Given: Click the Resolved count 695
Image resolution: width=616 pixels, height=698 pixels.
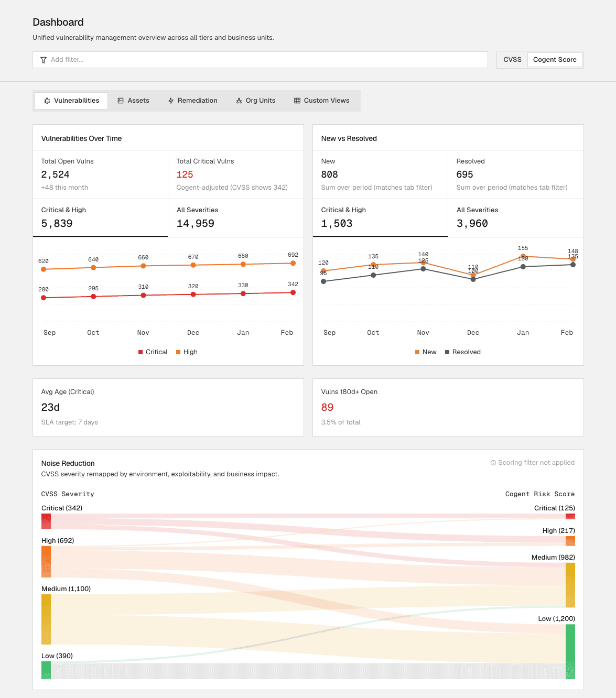Looking at the screenshot, I should [x=465, y=174].
